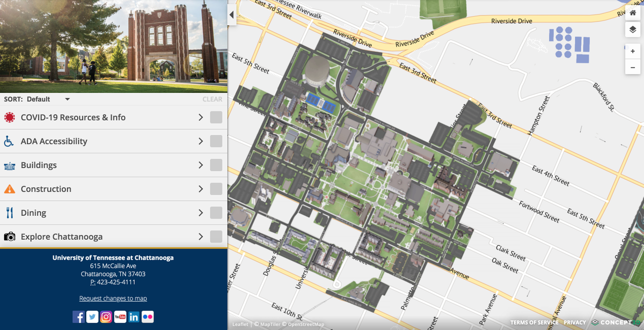Open the PRIVACY page link
The height and width of the screenshot is (330, 644).
pos(574,322)
